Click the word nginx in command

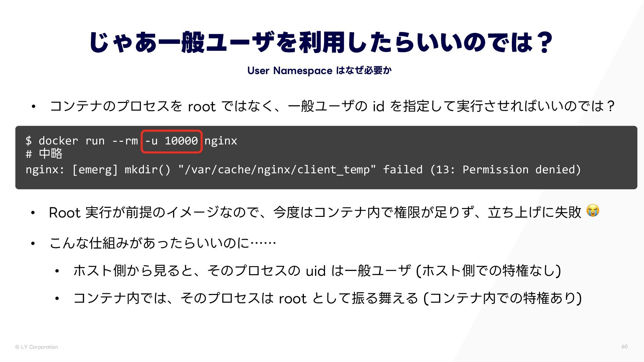coord(221,141)
